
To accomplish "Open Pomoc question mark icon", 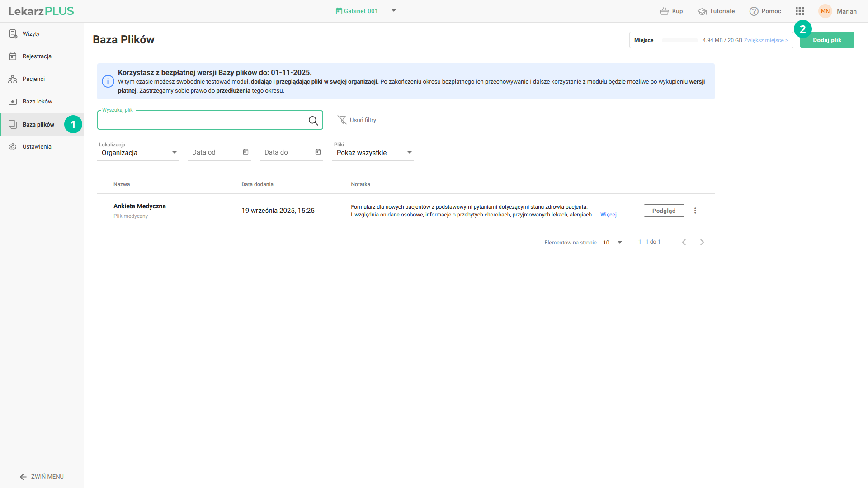I will click(x=754, y=11).
